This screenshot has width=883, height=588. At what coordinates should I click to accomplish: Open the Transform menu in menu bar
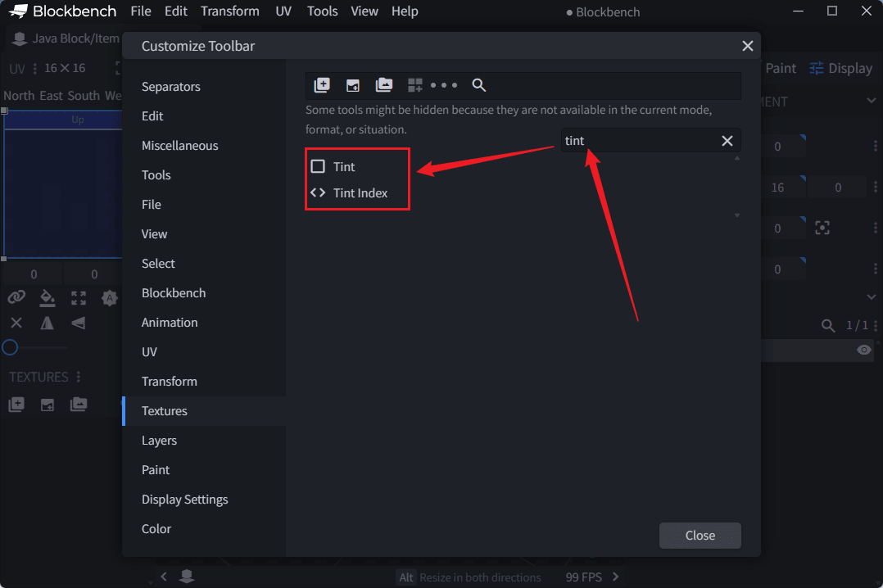(x=229, y=11)
